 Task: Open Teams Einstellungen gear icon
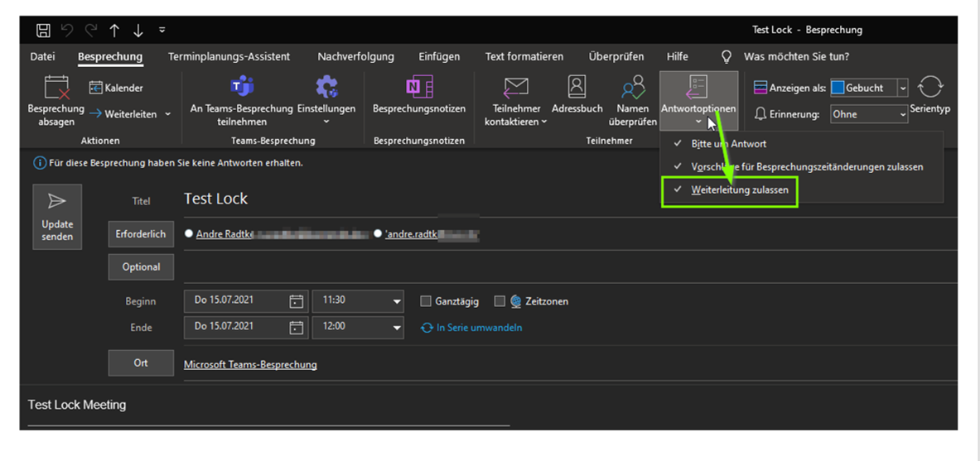click(326, 86)
